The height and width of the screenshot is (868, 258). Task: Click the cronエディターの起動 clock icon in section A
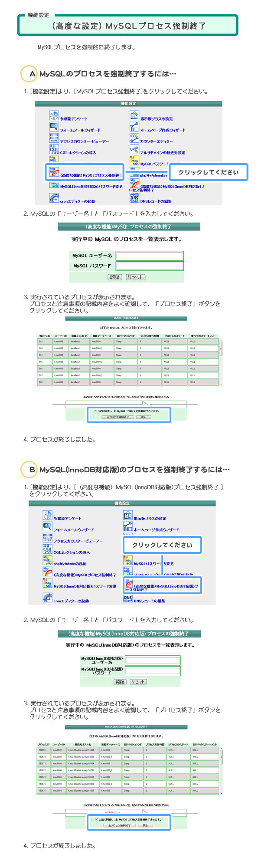pyautogui.click(x=54, y=198)
